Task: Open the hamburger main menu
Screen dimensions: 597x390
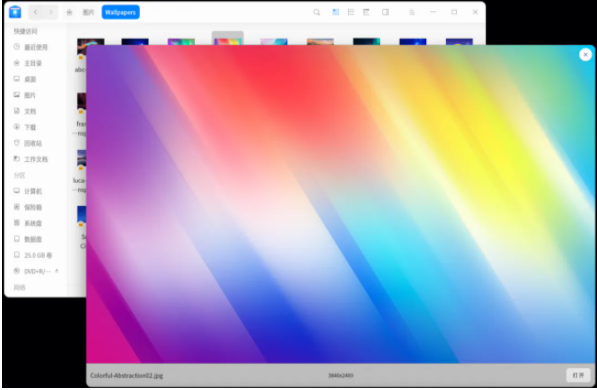Action: [x=412, y=12]
